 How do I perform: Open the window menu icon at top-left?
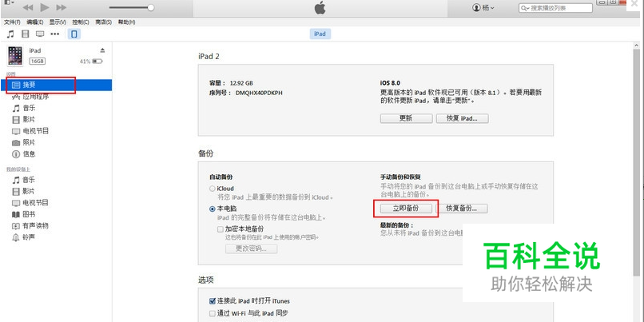[9, 2]
